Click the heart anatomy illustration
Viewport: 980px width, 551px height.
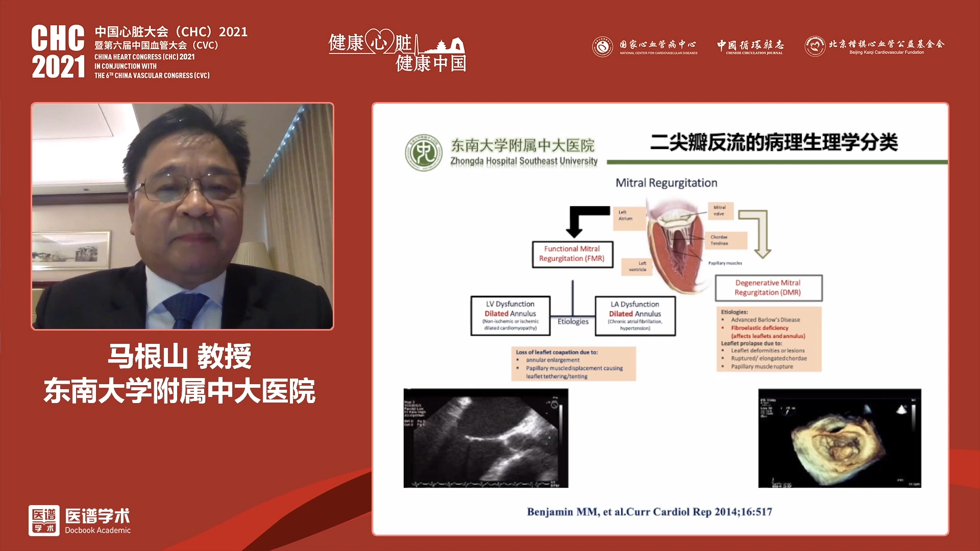pyautogui.click(x=676, y=247)
